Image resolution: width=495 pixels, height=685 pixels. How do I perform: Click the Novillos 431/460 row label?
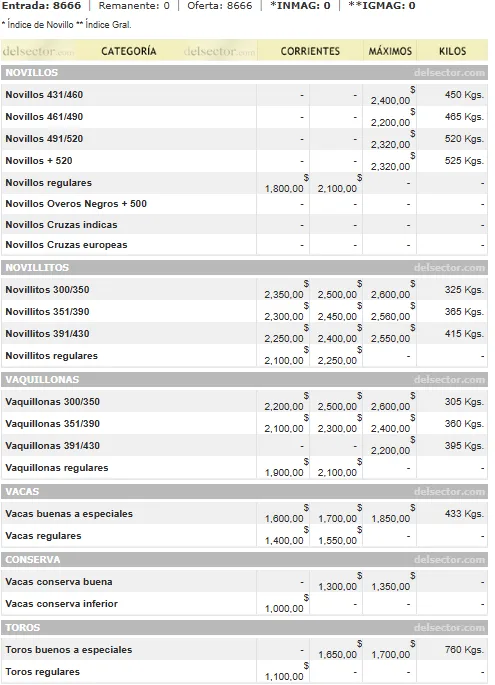point(44,95)
